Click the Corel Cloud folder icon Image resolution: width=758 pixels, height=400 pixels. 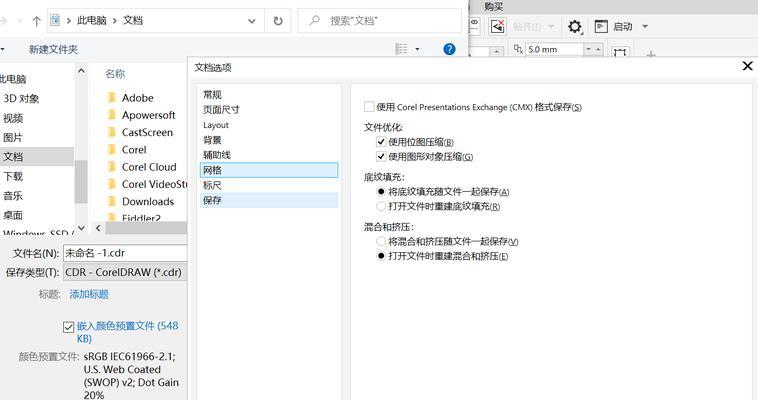click(x=112, y=167)
